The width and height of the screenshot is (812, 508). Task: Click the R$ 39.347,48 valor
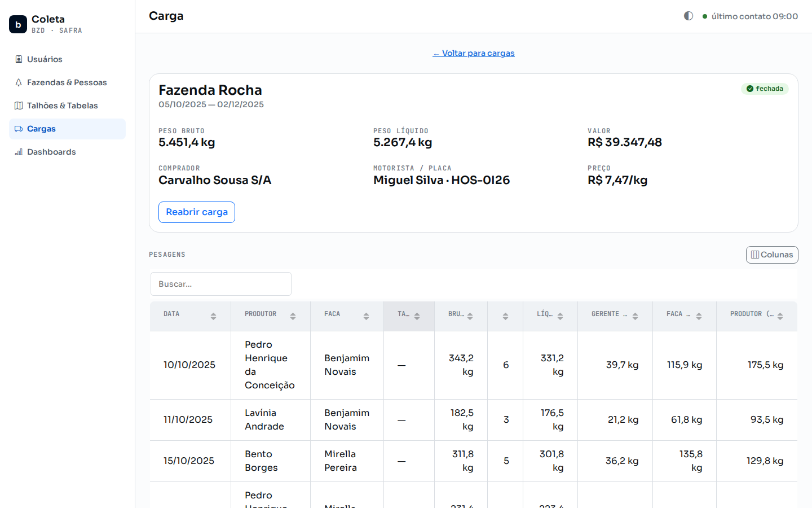625,143
